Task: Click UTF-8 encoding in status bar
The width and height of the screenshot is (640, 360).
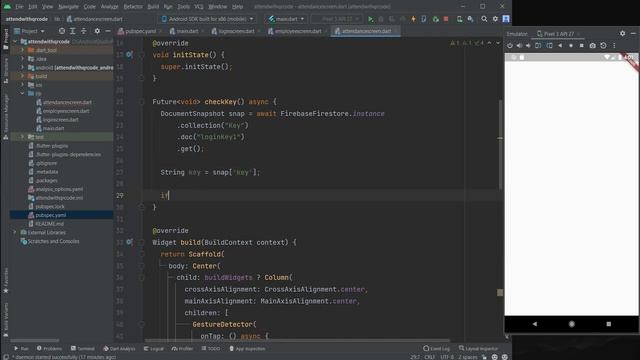Action: pyautogui.click(x=447, y=357)
